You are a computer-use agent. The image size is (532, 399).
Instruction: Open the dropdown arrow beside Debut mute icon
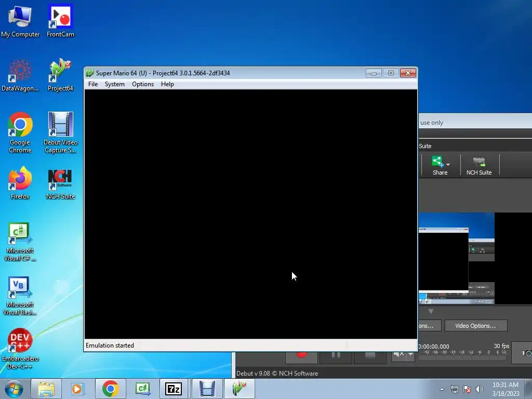pyautogui.click(x=410, y=354)
